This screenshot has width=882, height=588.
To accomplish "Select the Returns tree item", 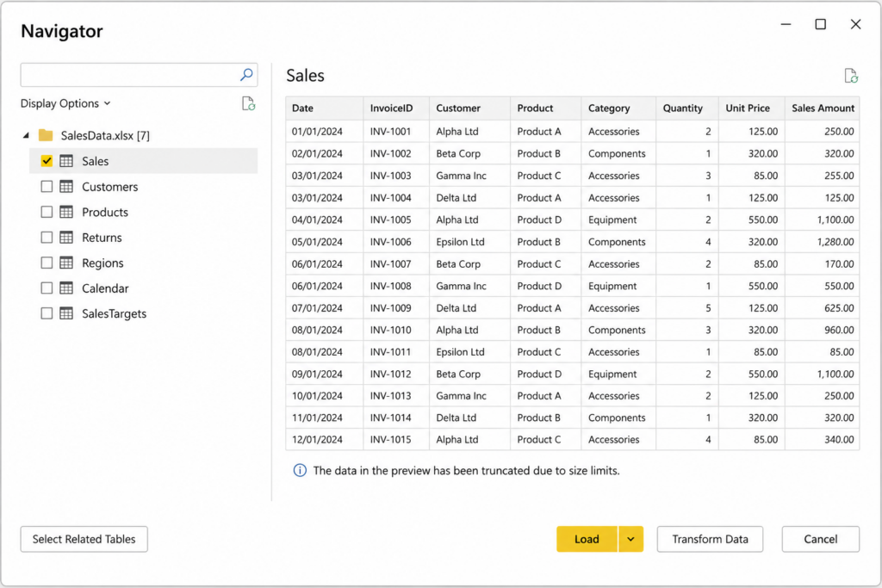I will click(x=144, y=238).
